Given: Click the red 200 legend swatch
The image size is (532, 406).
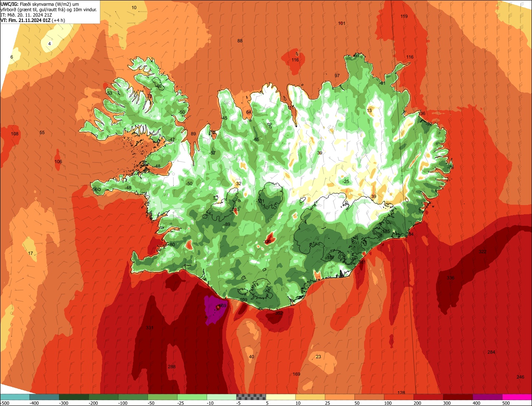Looking at the screenshot, I should [428, 397].
